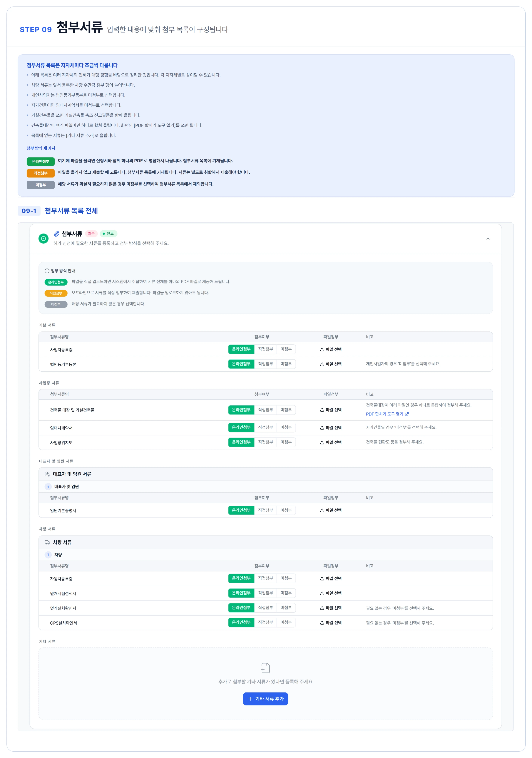Set 덮개시험성적서 to 직접첨부

(x=265, y=593)
